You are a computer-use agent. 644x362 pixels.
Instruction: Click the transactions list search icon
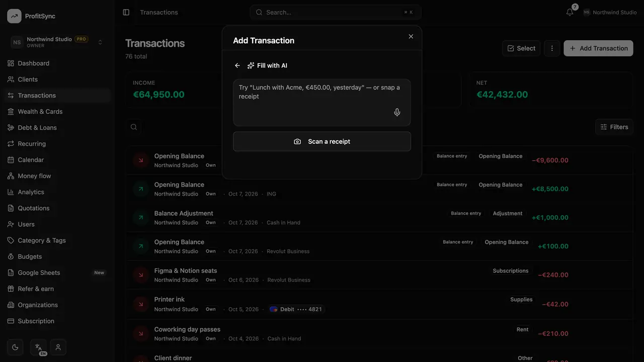tap(134, 127)
